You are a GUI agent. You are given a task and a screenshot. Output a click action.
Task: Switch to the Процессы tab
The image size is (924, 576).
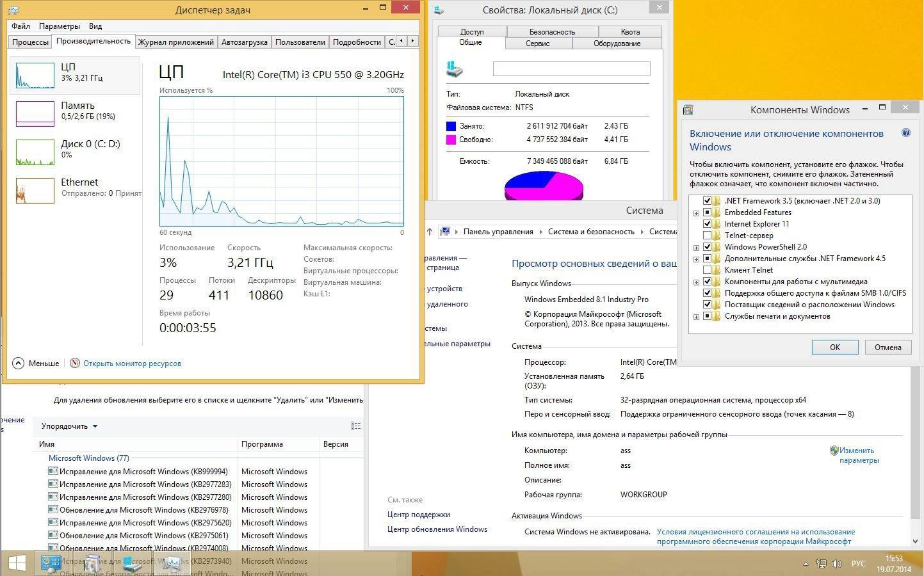[30, 42]
